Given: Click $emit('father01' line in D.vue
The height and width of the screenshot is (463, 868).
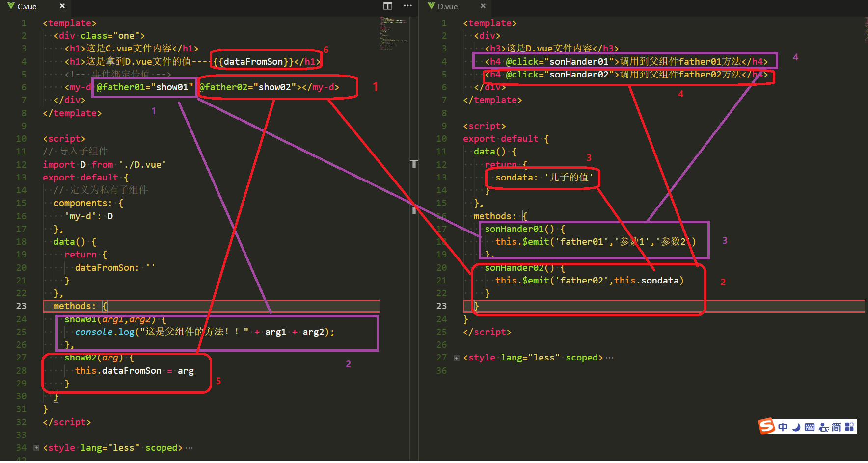Looking at the screenshot, I should coord(596,242).
